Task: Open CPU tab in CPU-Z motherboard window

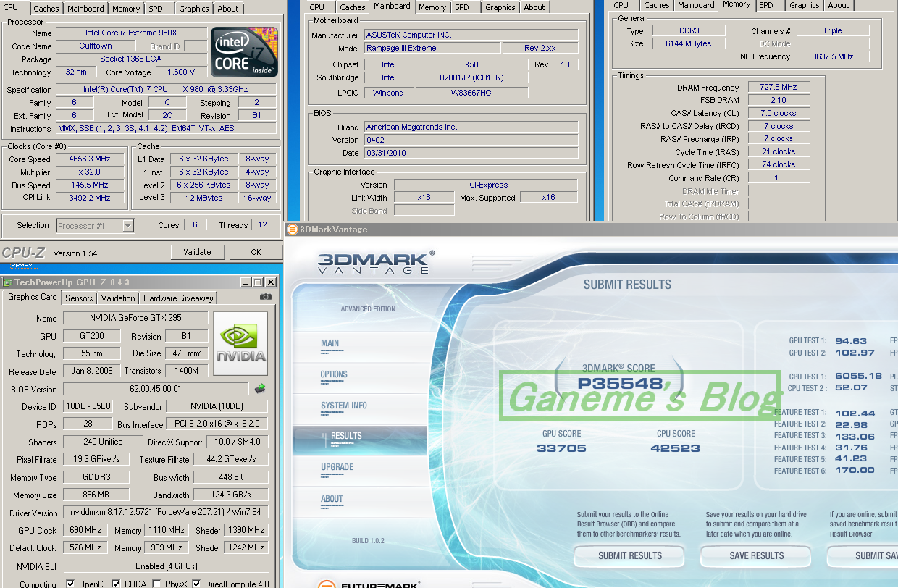Action: pos(317,7)
